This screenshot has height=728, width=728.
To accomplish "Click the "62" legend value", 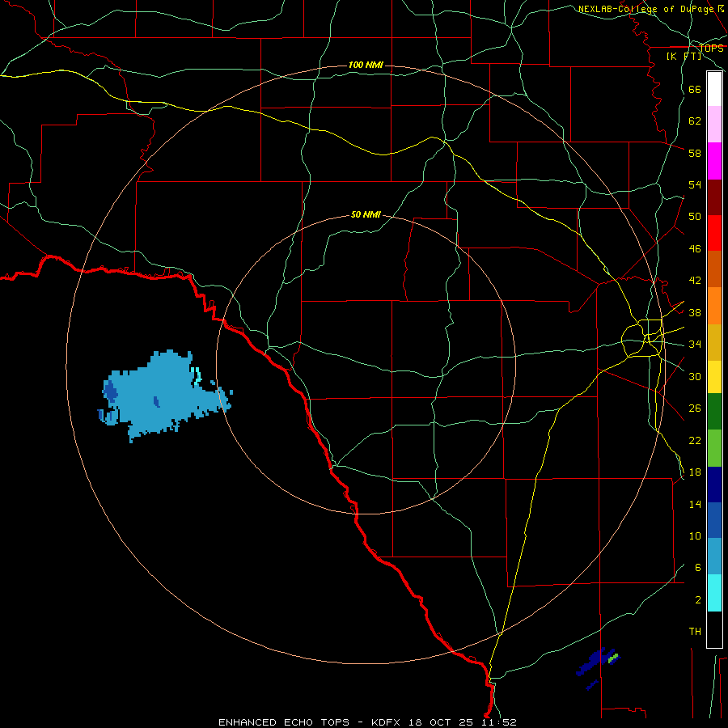I will [x=695, y=121].
